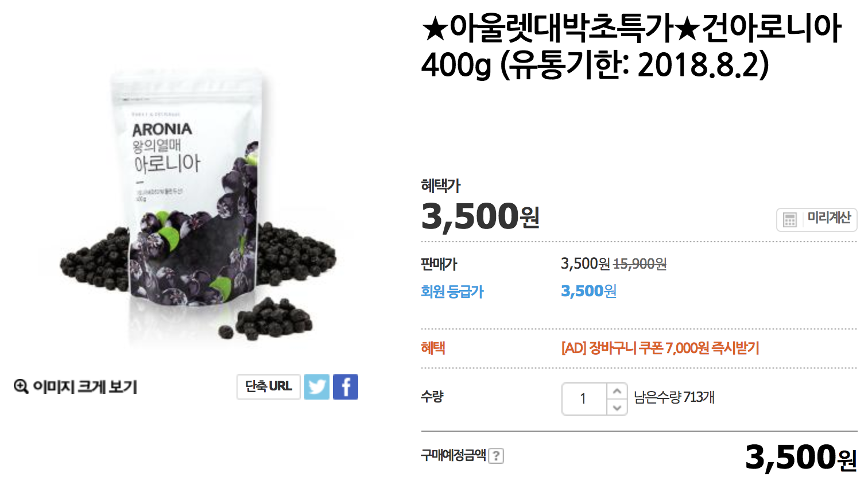Click the quantity input field

click(584, 398)
